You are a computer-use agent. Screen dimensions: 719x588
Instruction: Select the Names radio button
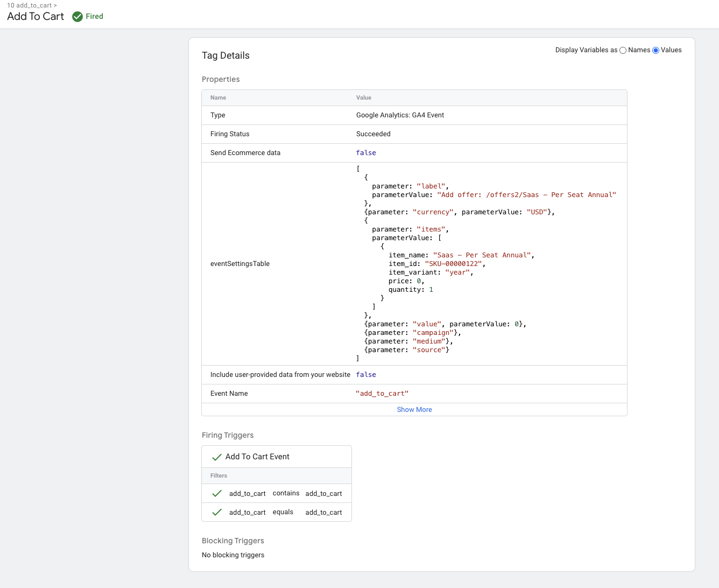point(623,51)
